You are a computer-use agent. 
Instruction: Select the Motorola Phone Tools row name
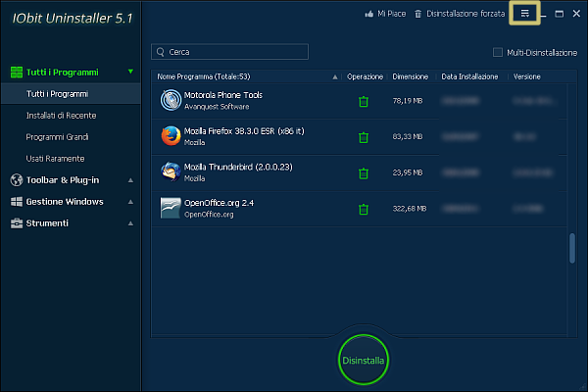(x=223, y=95)
